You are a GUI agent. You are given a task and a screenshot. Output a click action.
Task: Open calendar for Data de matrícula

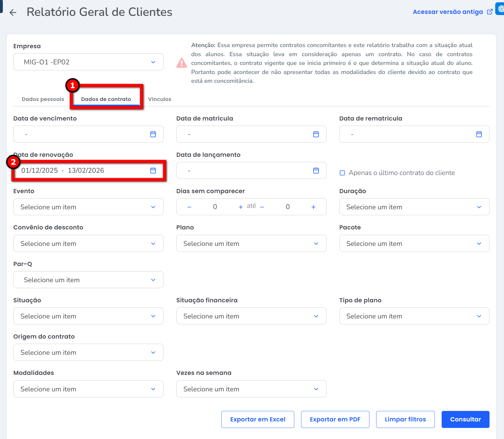(316, 134)
